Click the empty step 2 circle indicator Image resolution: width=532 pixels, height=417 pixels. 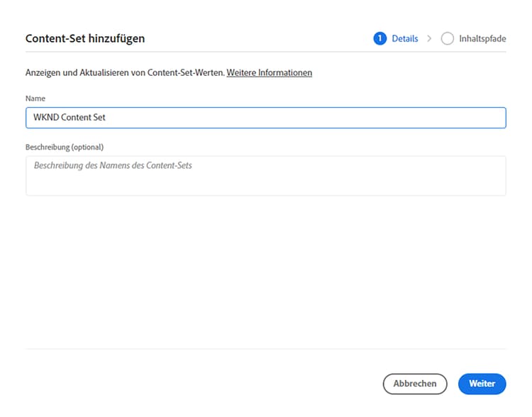coord(447,38)
